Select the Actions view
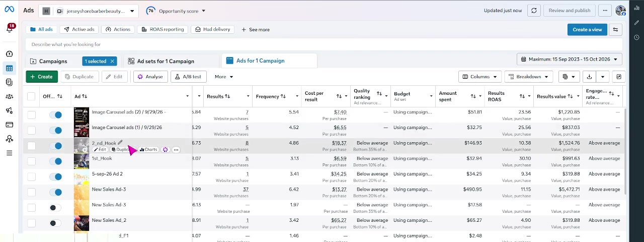The height and width of the screenshot is (242, 644). point(118,29)
